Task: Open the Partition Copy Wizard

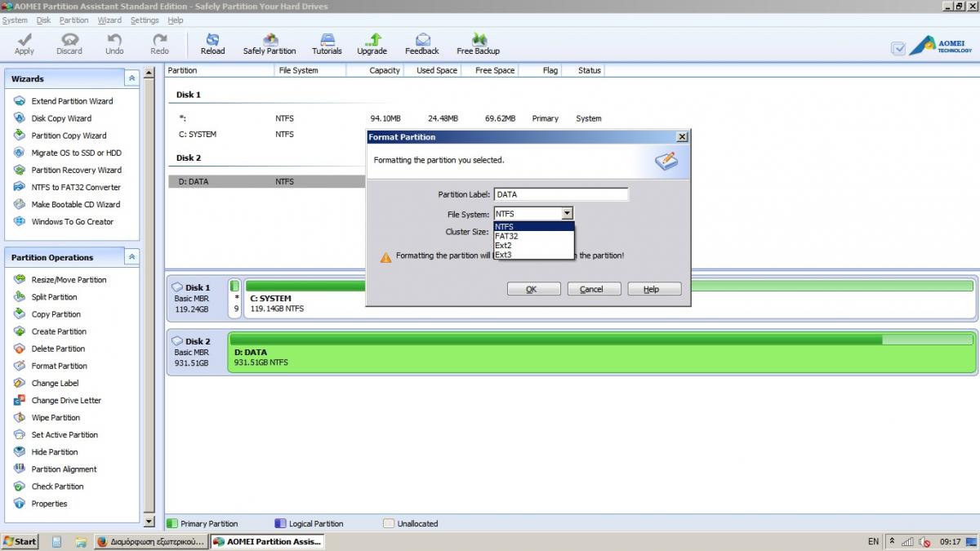Action: [69, 136]
